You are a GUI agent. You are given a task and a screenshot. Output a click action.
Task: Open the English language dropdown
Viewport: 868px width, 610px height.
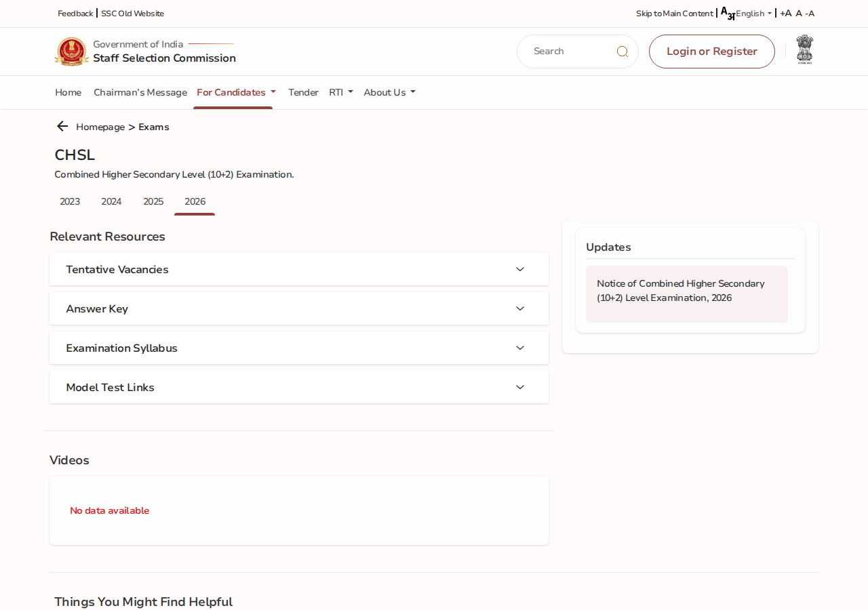(x=754, y=14)
